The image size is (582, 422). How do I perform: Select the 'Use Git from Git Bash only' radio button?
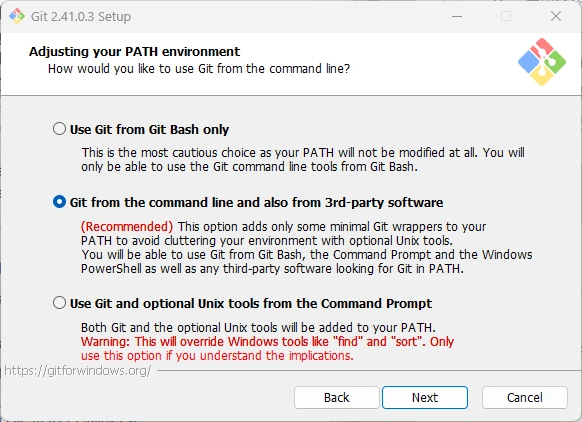[x=59, y=129]
